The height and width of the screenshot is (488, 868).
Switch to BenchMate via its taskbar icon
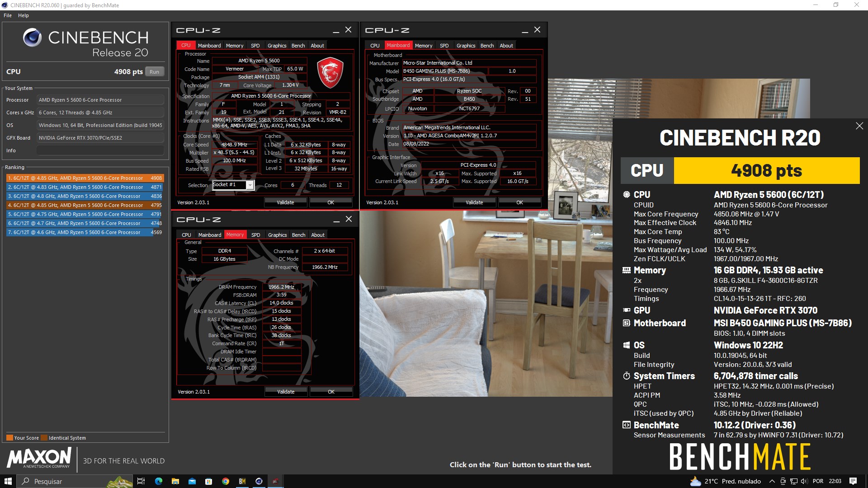pos(242,481)
